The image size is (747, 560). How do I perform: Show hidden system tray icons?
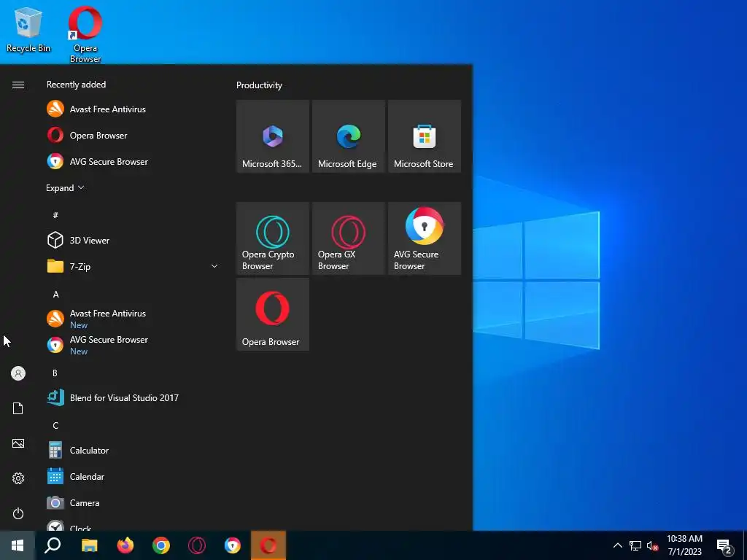(x=617, y=545)
